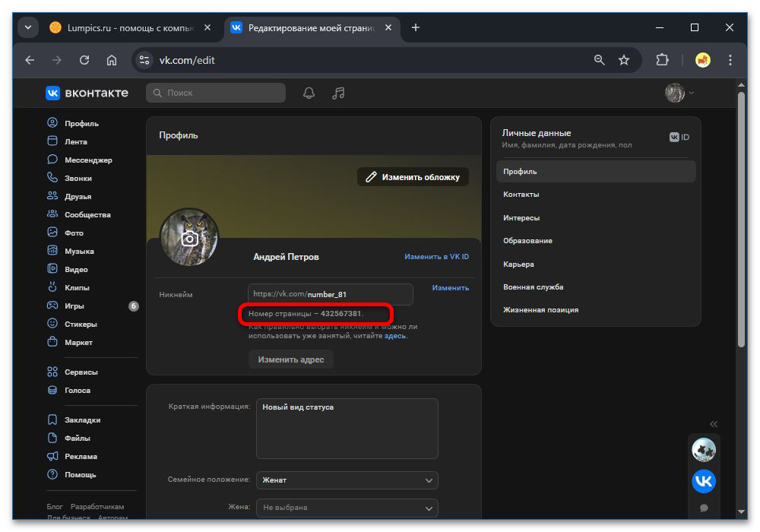Viewport: 760px width, 532px height.
Task: Select Интересы settings section
Action: tap(596, 217)
